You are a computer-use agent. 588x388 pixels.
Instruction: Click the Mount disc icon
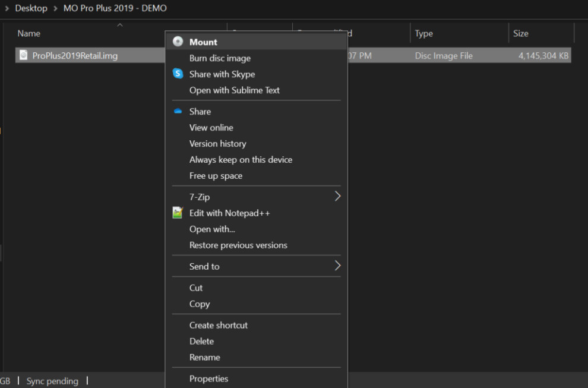(x=178, y=42)
